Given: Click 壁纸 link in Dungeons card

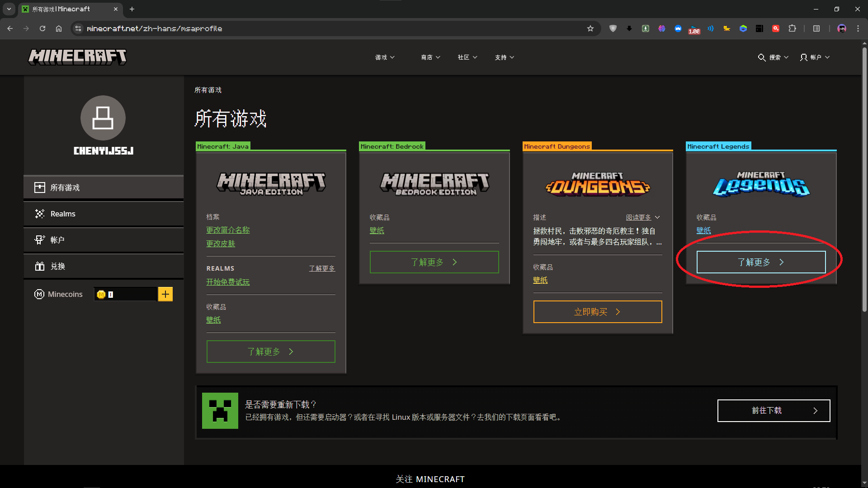Looking at the screenshot, I should pyautogui.click(x=540, y=280).
